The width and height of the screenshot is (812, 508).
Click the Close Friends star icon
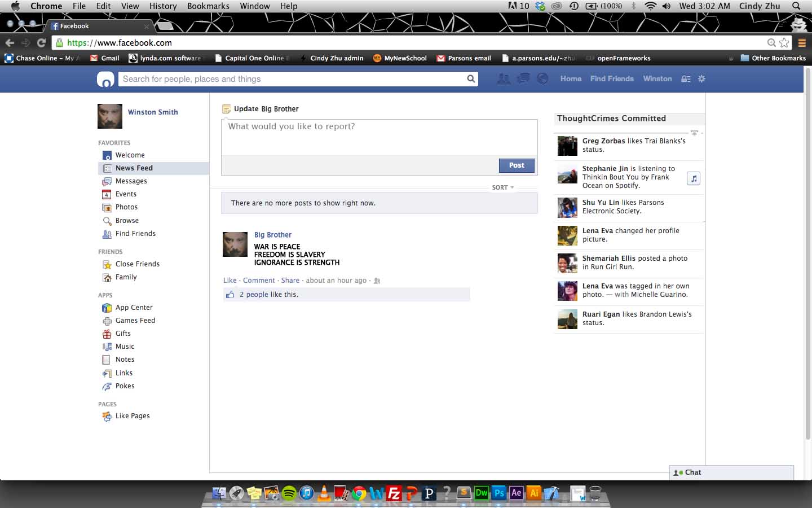coord(107,264)
